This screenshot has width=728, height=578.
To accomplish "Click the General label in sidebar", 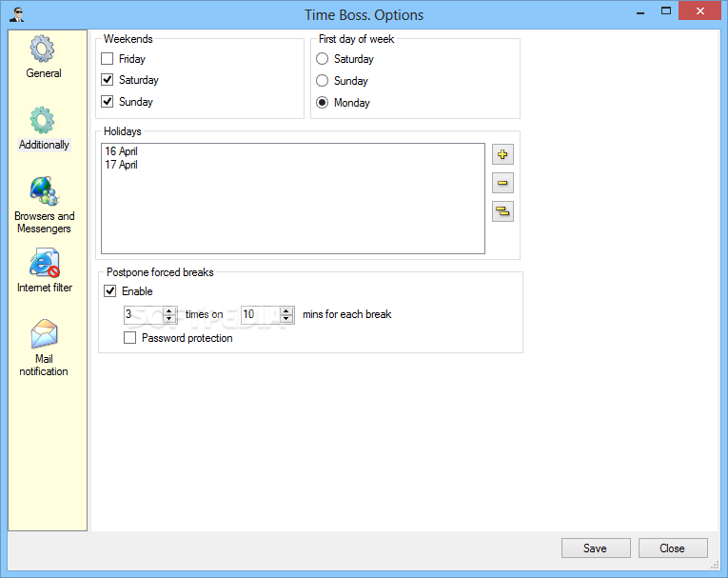I will point(43,73).
